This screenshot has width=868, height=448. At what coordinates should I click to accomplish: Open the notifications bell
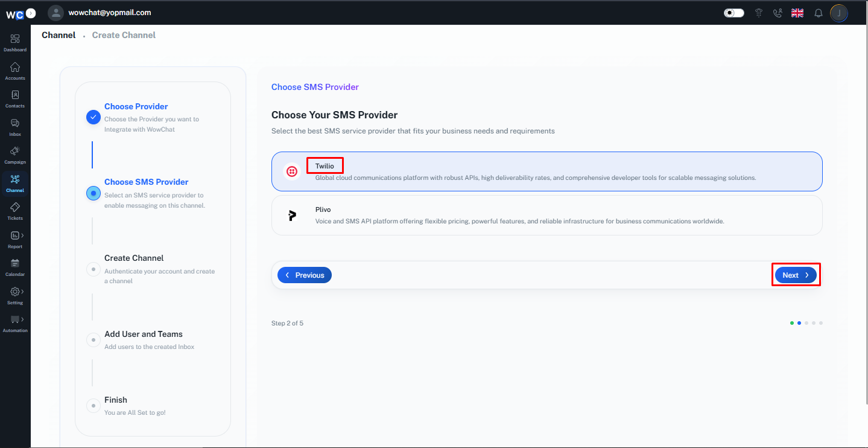[x=819, y=13]
